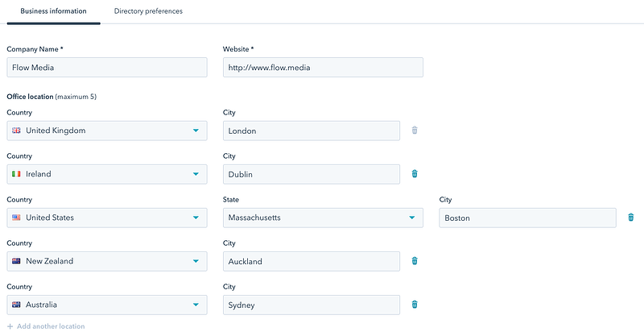Image resolution: width=644 pixels, height=336 pixels.
Task: Click the New Zealand flag icon
Action: [x=16, y=261]
